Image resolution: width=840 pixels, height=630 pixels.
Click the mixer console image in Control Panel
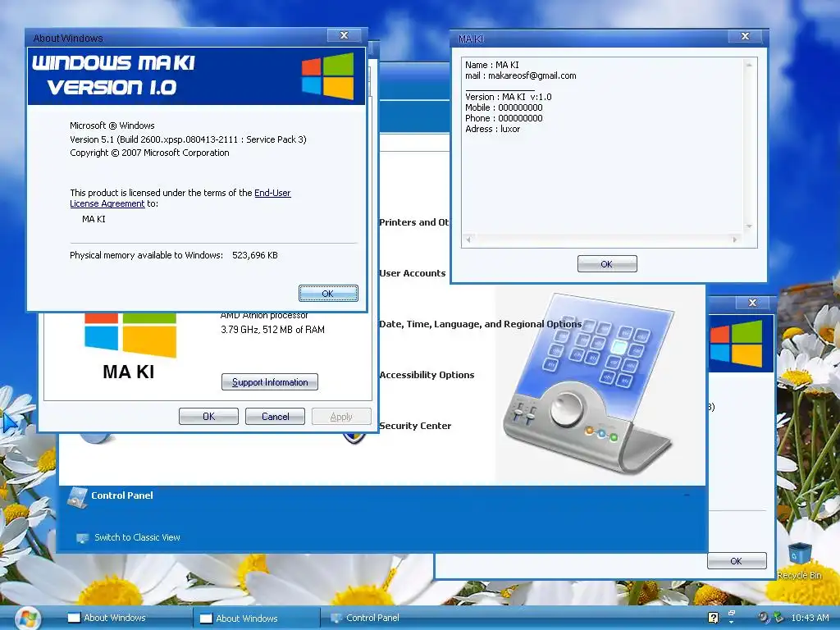coord(589,383)
